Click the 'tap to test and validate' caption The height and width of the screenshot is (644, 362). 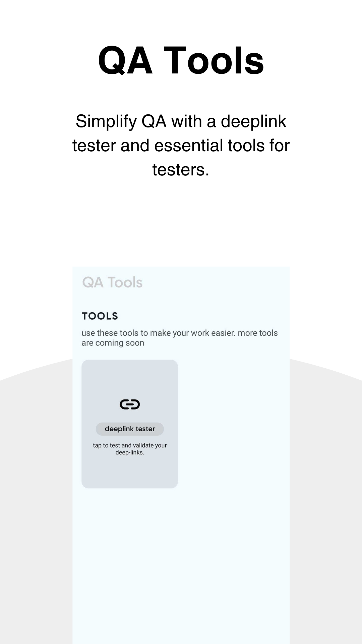130,445
